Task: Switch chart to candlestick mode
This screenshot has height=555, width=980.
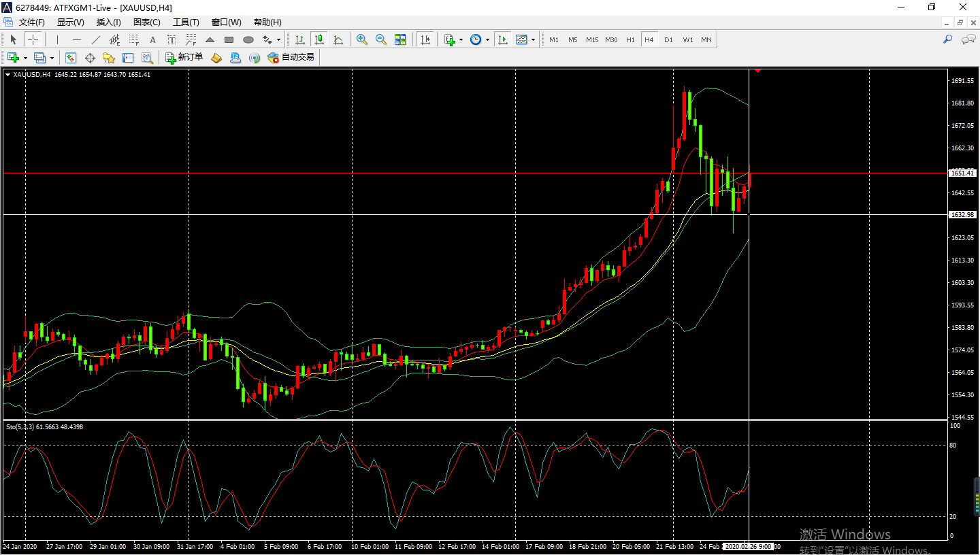Action: click(x=318, y=39)
